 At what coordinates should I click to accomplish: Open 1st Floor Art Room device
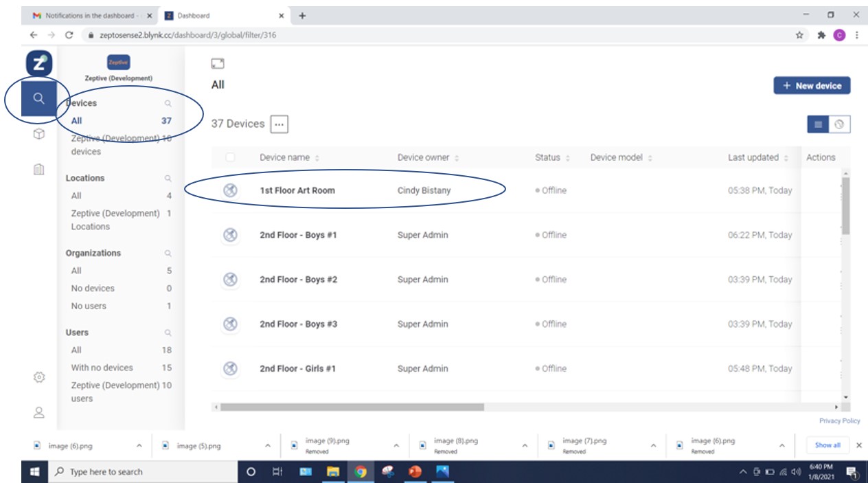pyautogui.click(x=297, y=190)
